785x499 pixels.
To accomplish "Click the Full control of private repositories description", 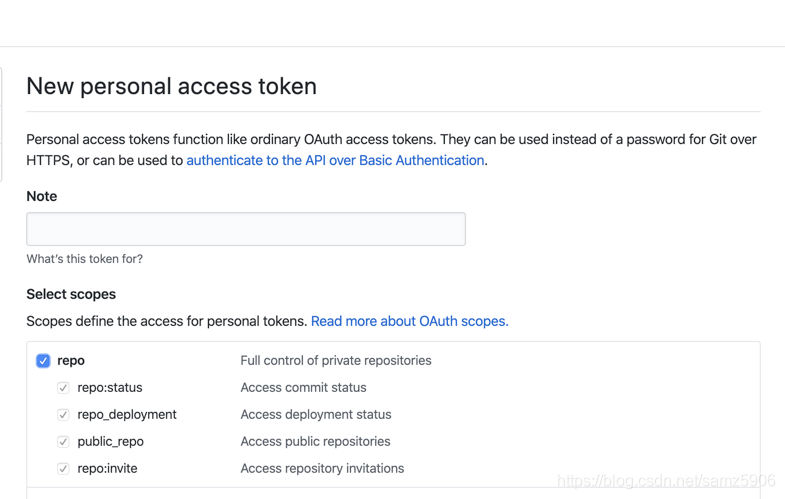I will (x=336, y=361).
